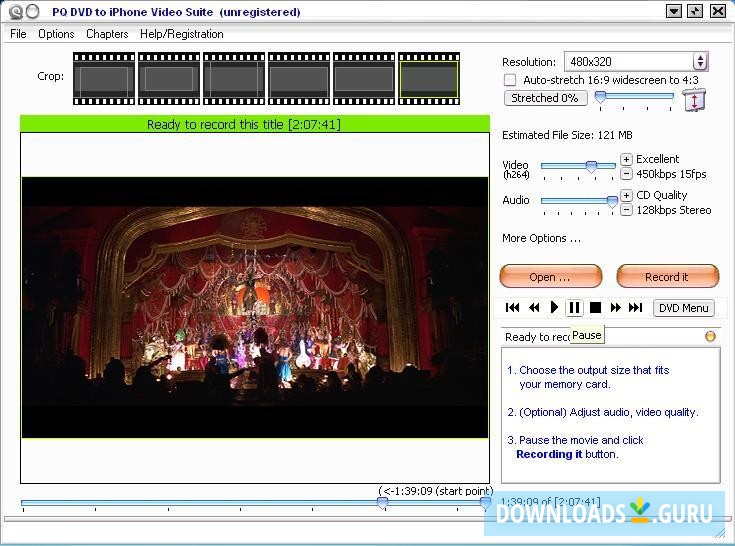Click the title bar down-arrow minimize button
735x546 pixels.
pyautogui.click(x=674, y=11)
